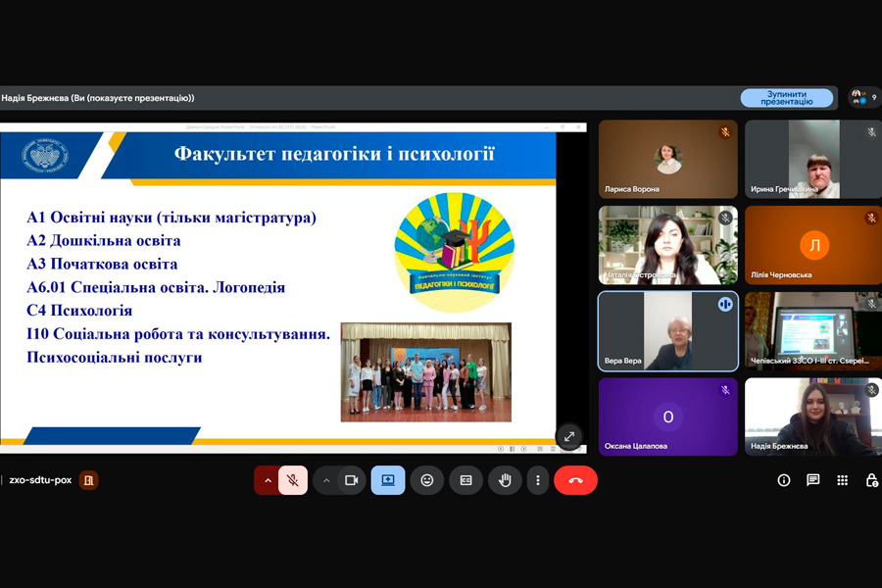
Task: Open host controls lock icon
Action: click(870, 480)
